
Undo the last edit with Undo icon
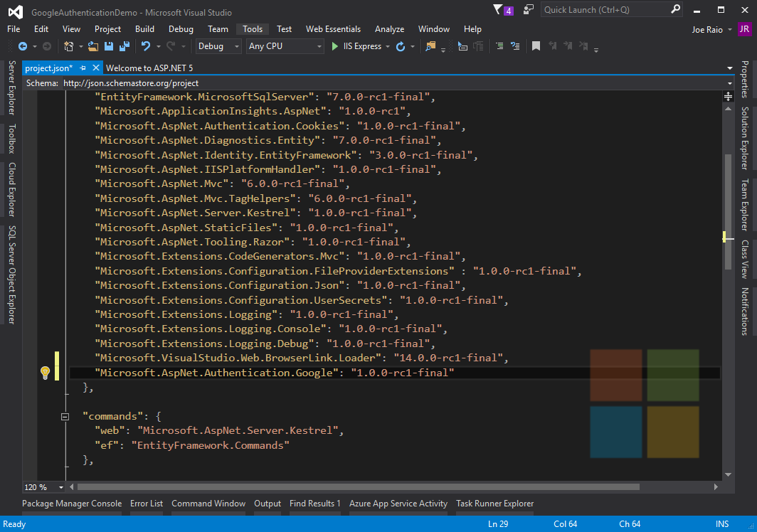145,46
